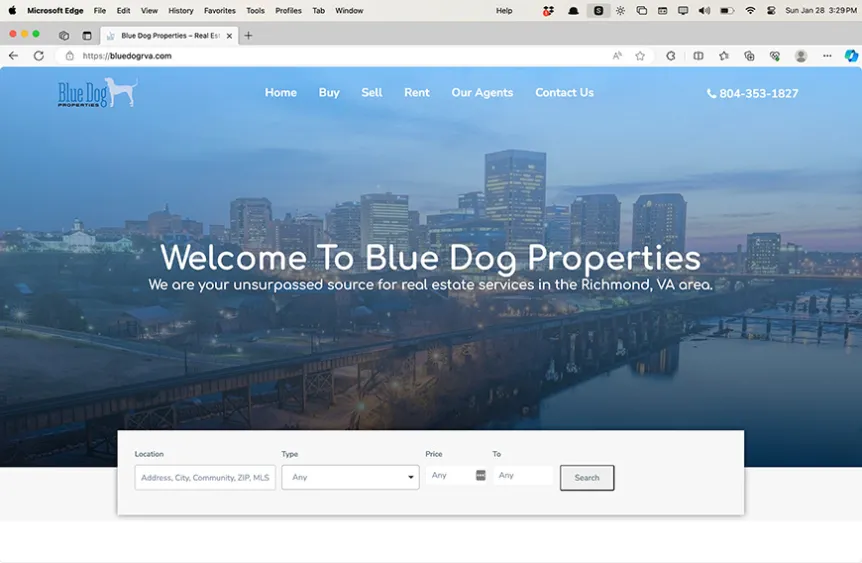This screenshot has height=563, width=862.
Task: Open the notification bell icon in menu bar
Action: (x=573, y=10)
